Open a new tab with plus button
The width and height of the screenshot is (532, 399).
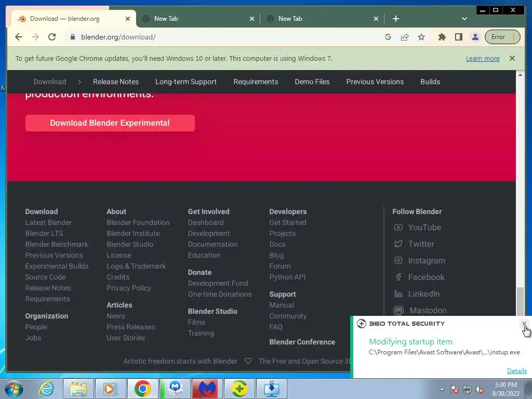(395, 19)
